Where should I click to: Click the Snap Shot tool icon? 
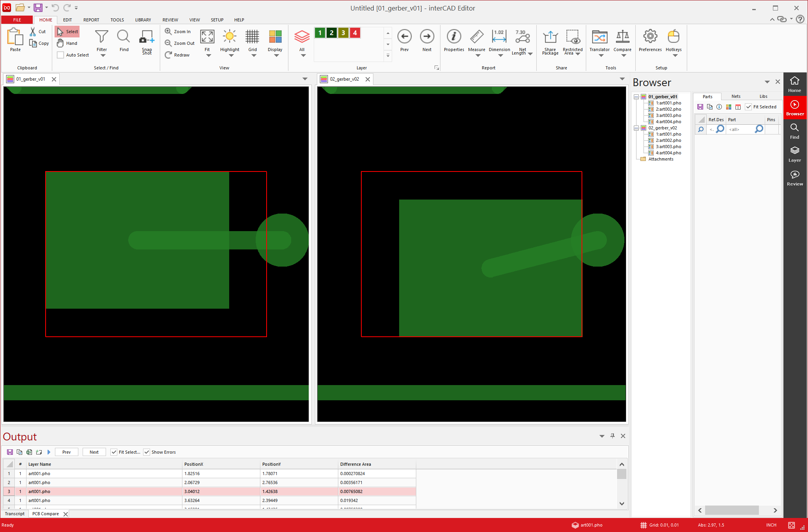pos(147,37)
